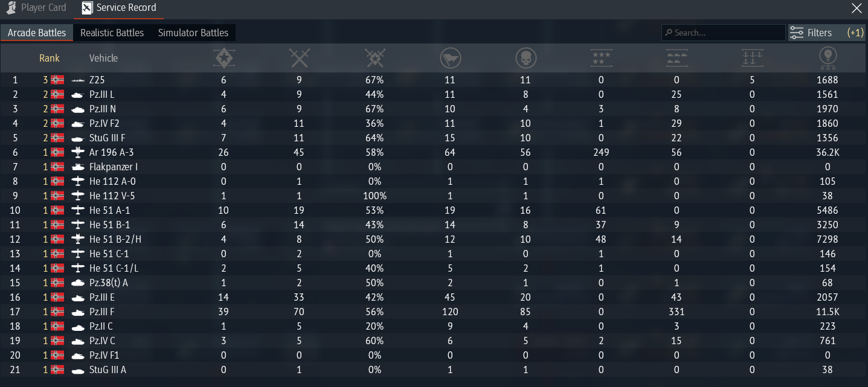Sort by crossed swords battles column
Viewport: 868px width, 387px height.
click(x=300, y=58)
